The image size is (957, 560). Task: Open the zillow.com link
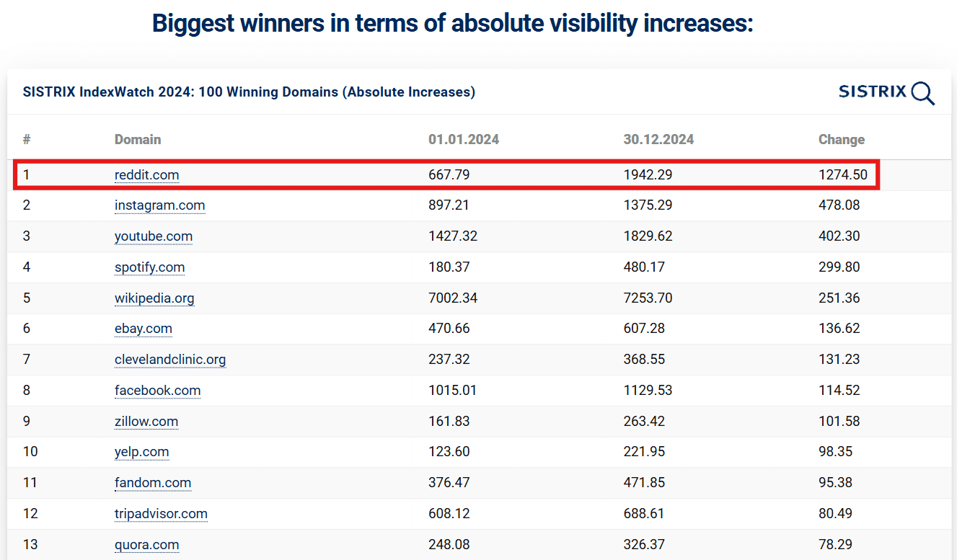pyautogui.click(x=146, y=422)
